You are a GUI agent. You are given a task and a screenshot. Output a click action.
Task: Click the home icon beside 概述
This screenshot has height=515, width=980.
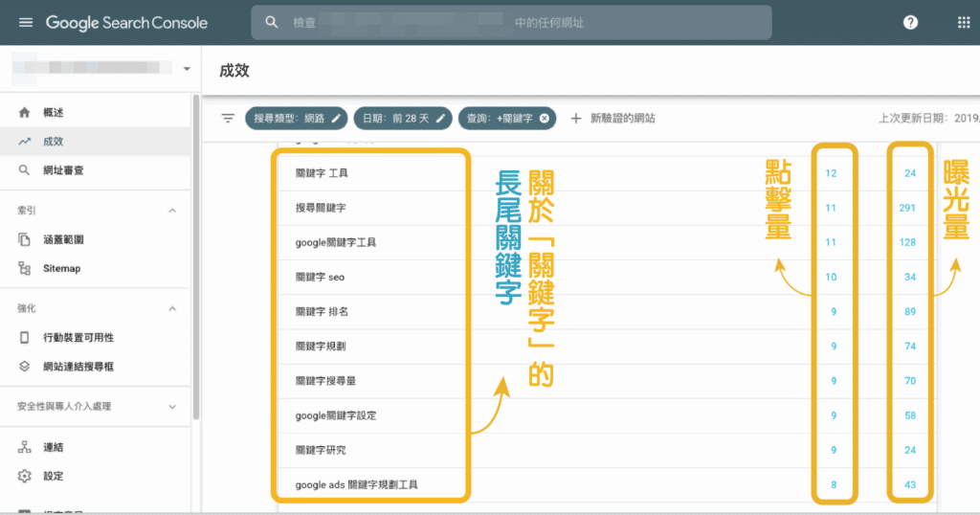24,113
